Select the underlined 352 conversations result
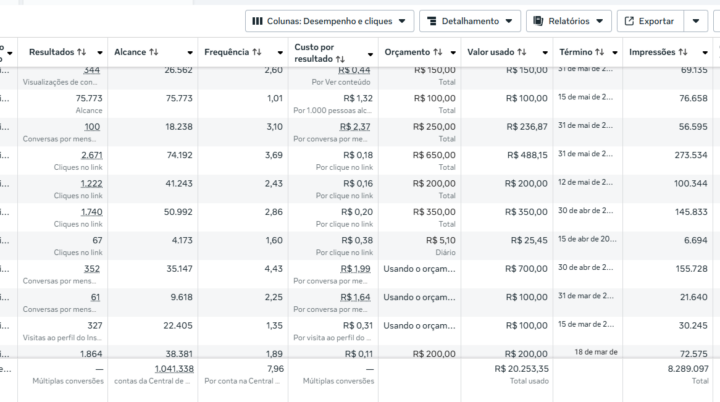The height and width of the screenshot is (402, 720). 92,268
